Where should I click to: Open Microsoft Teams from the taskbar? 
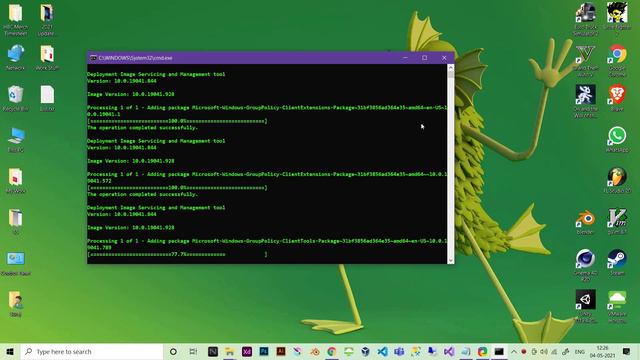point(399,351)
